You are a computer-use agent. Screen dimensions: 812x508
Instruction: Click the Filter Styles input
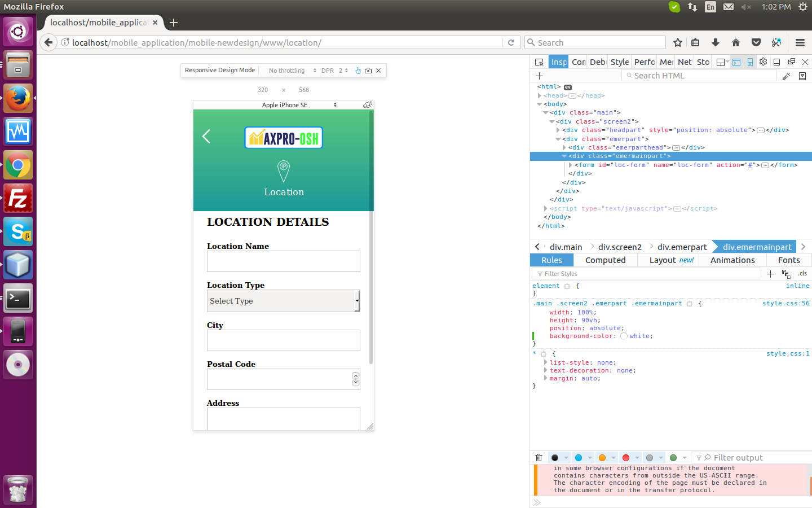pyautogui.click(x=646, y=274)
